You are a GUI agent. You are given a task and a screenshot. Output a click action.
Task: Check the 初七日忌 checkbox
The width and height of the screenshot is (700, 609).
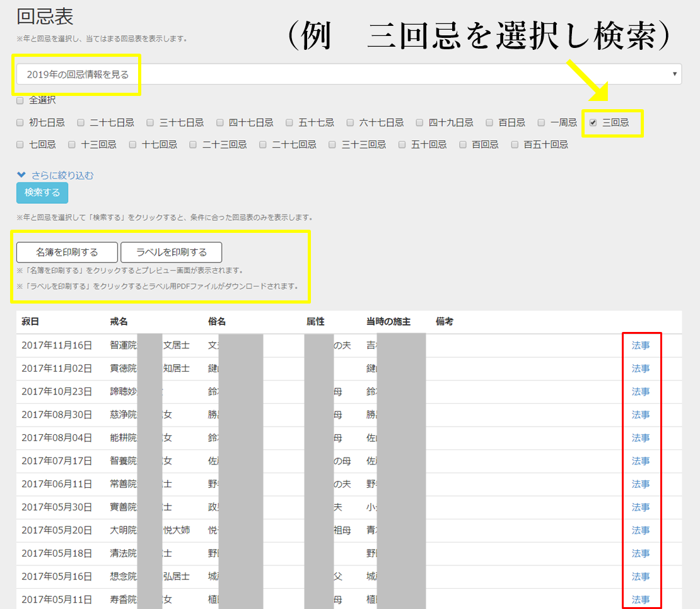pos(20,122)
